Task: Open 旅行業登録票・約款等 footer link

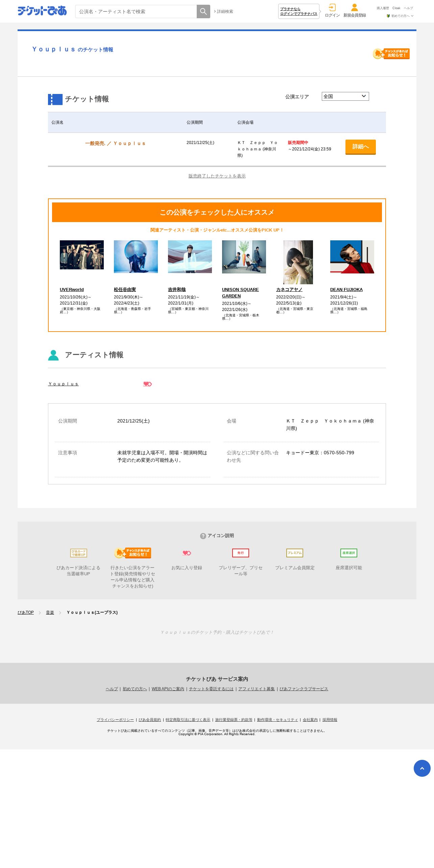Action: [234, 720]
